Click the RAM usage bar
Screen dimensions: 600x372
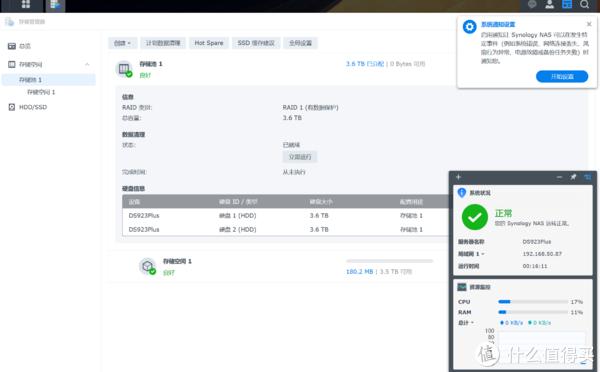pos(533,312)
